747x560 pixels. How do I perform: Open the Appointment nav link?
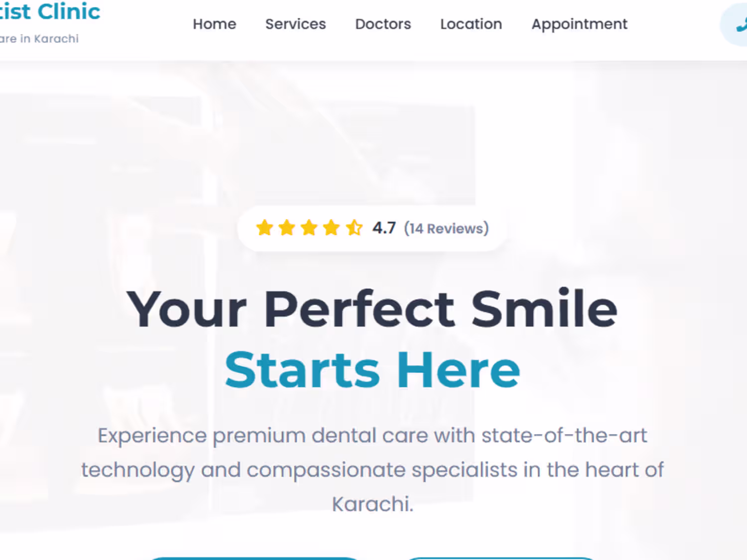click(580, 24)
